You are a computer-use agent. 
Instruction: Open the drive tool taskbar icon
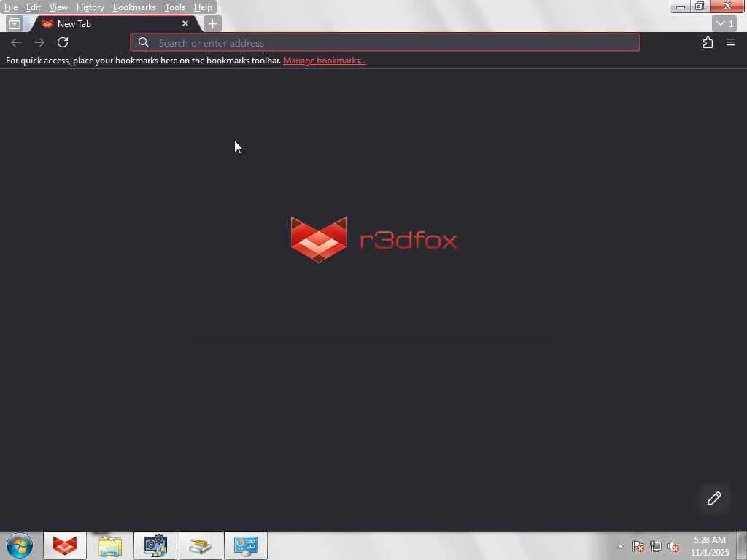coord(201,545)
